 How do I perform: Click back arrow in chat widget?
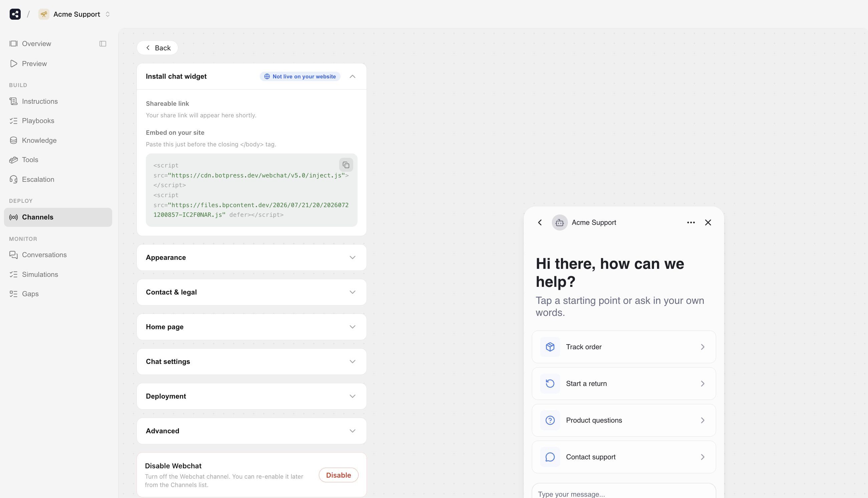point(540,223)
